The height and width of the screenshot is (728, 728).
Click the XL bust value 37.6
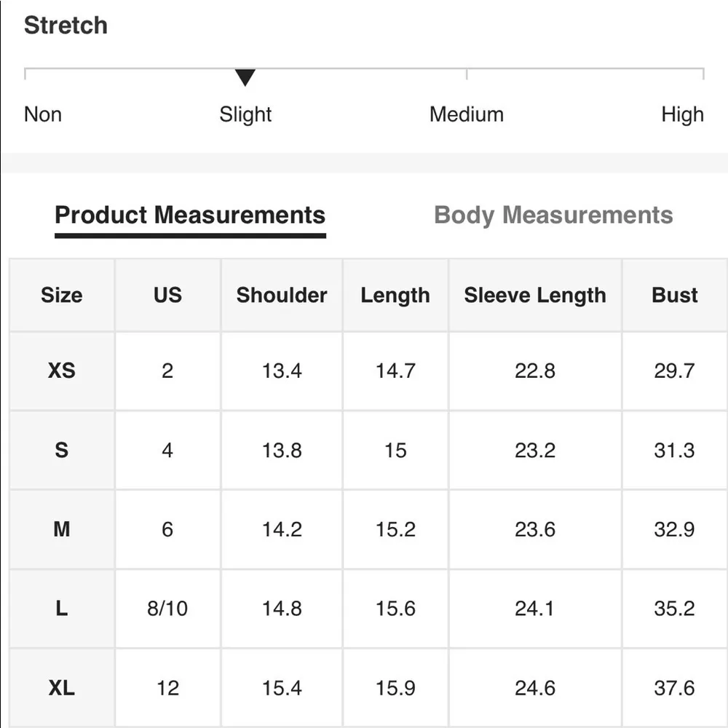click(x=675, y=688)
